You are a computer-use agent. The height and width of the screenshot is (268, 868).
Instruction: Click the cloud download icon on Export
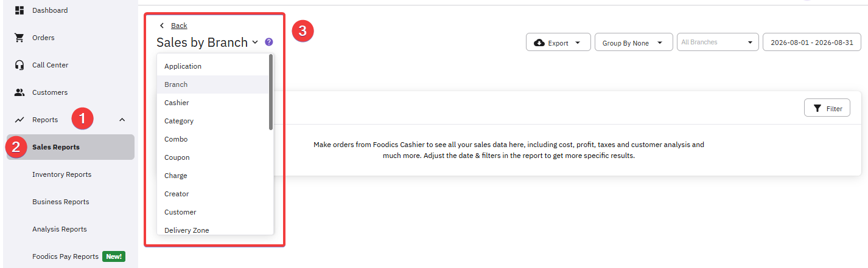click(539, 43)
